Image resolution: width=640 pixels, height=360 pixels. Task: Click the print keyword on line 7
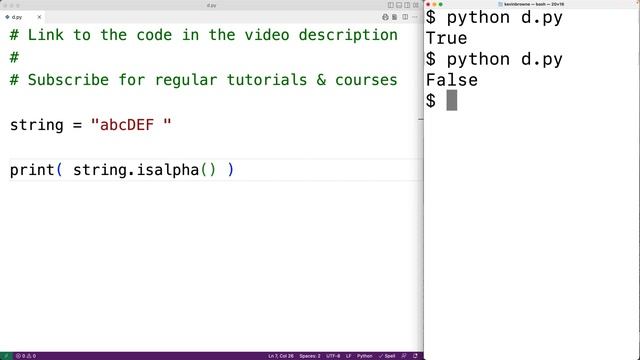coord(32,170)
